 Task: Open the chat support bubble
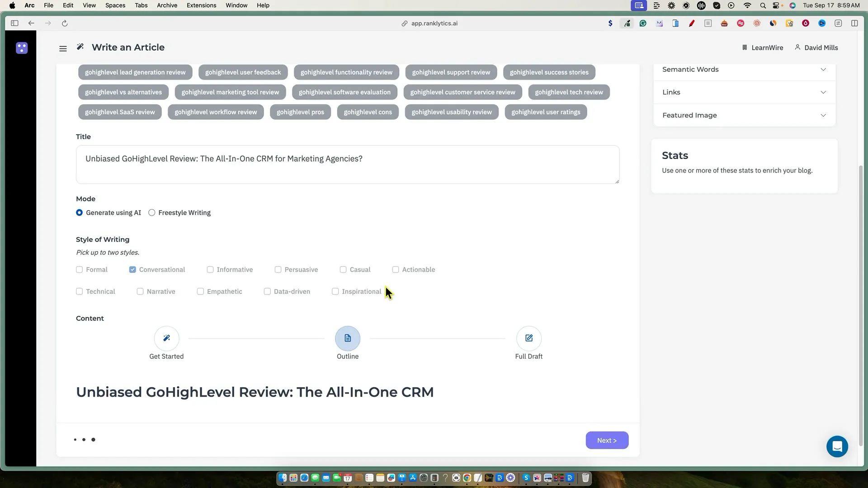(837, 446)
